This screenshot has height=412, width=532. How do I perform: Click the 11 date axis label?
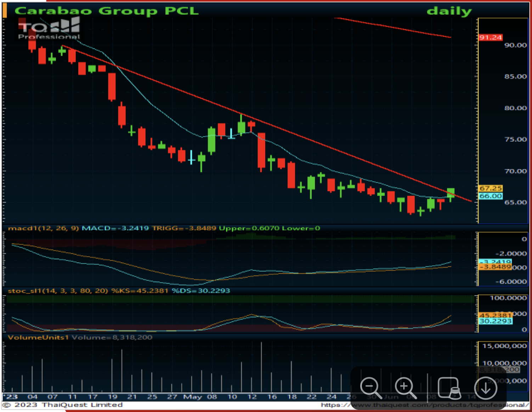pyautogui.click(x=73, y=397)
